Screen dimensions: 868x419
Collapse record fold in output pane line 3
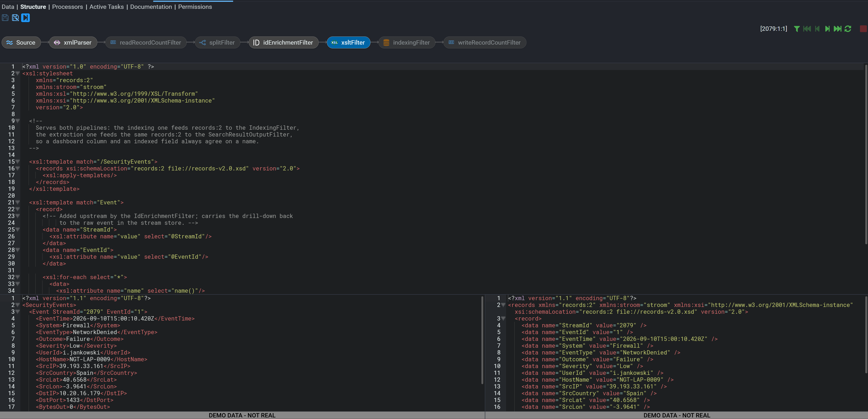[503, 318]
